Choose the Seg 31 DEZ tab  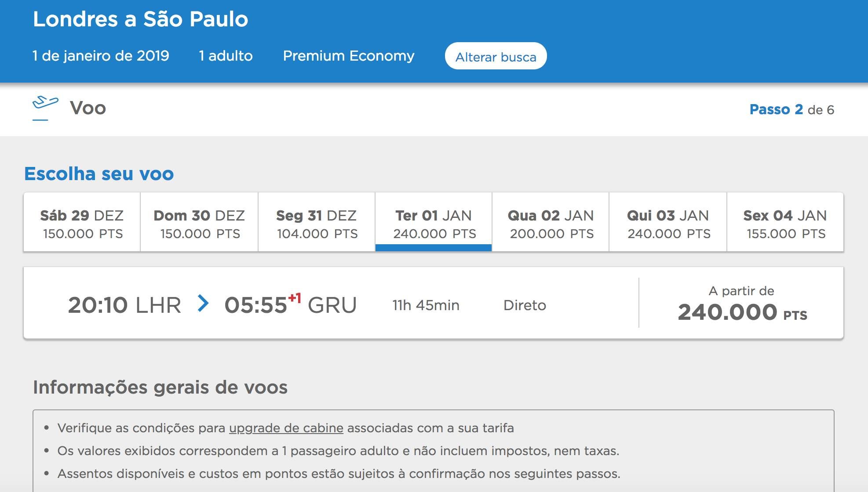[317, 222]
